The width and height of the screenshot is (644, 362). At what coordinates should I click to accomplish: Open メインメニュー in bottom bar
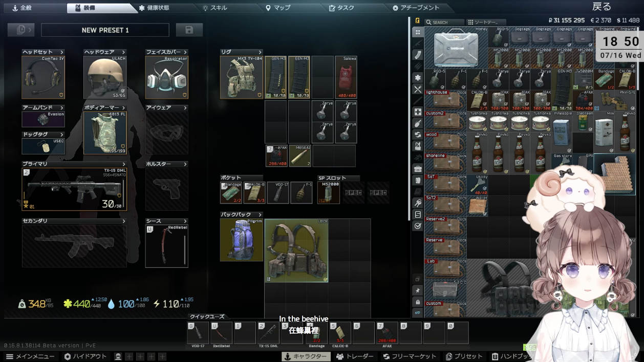[x=31, y=356]
